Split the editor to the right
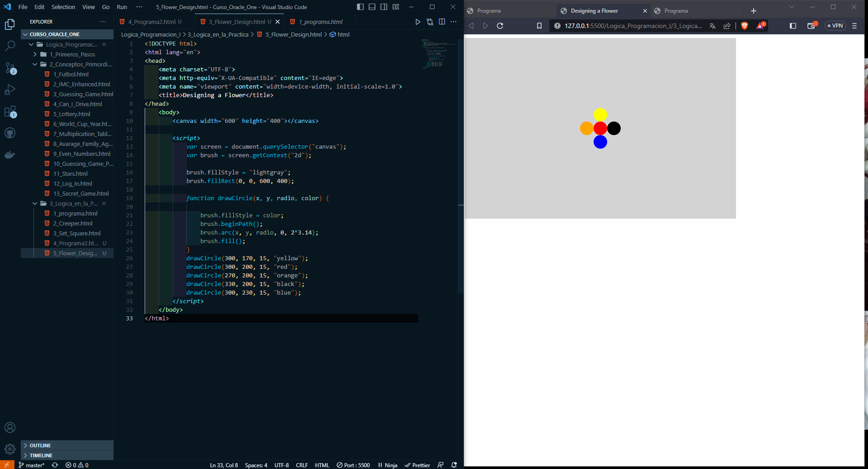868x469 pixels. (442, 22)
